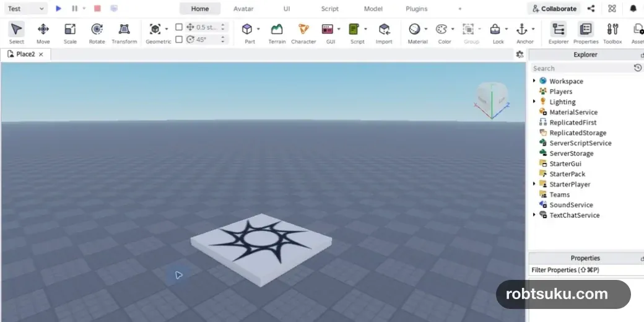The width and height of the screenshot is (644, 322).
Task: Click the search history icon in Explorer
Action: pyautogui.click(x=637, y=67)
